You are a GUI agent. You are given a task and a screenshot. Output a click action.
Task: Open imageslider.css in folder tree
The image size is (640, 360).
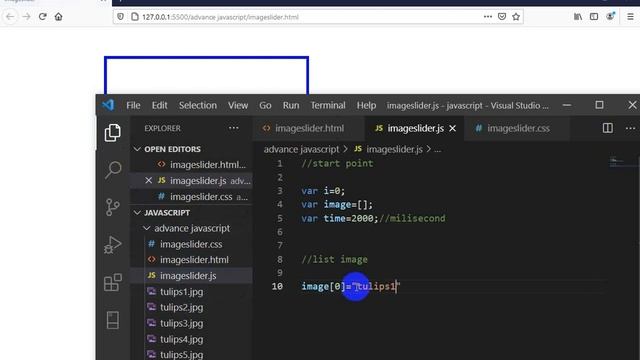click(x=192, y=244)
